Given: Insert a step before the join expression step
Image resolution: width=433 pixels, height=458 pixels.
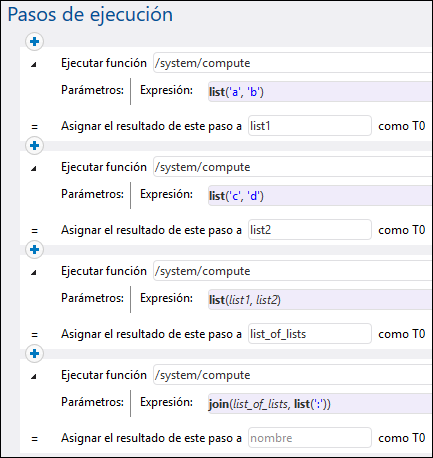Looking at the screenshot, I should pyautogui.click(x=34, y=354).
